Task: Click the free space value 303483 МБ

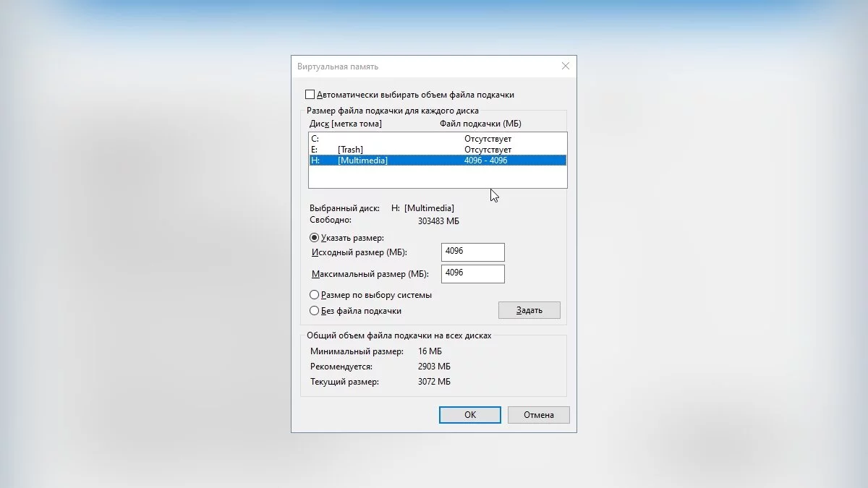Action: coord(438,221)
